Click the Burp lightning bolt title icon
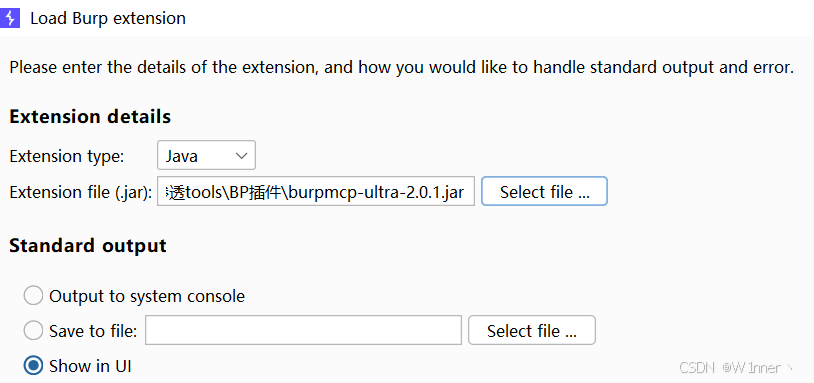 coord(10,18)
